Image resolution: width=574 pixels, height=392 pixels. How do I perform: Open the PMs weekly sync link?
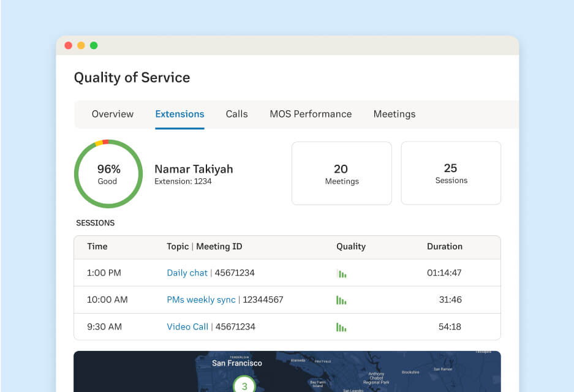tap(201, 300)
